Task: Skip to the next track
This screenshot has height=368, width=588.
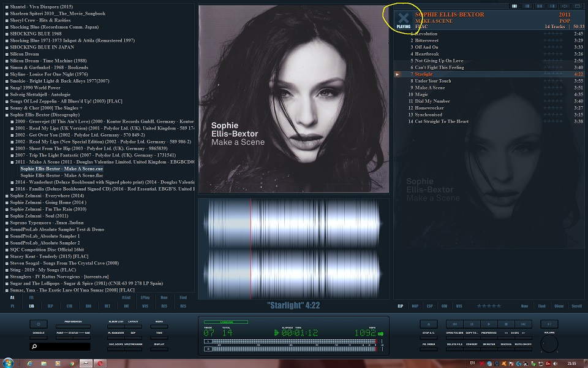Action: (x=523, y=324)
